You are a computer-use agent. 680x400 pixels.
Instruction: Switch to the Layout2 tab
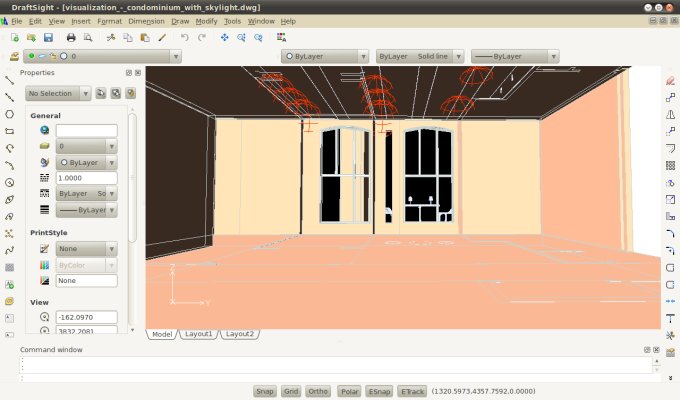239,334
